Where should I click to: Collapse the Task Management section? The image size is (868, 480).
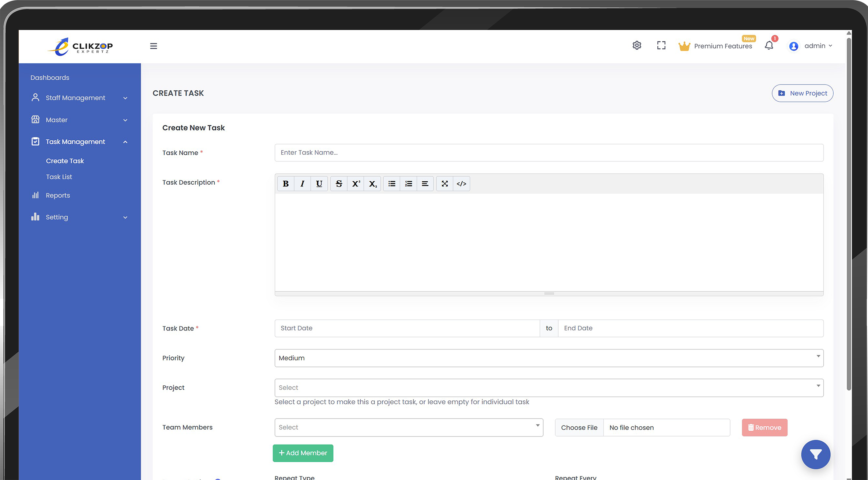pos(125,142)
